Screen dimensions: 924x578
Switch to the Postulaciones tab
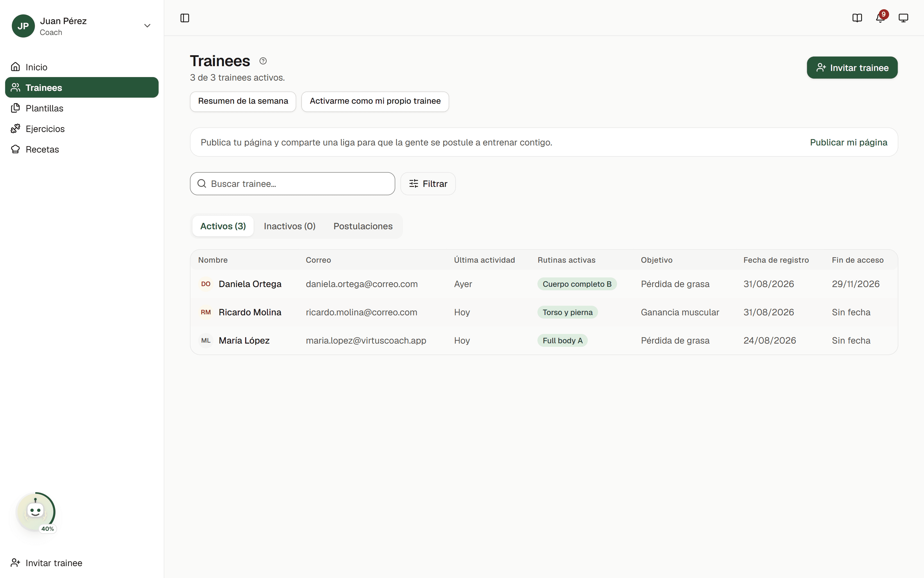(x=363, y=226)
